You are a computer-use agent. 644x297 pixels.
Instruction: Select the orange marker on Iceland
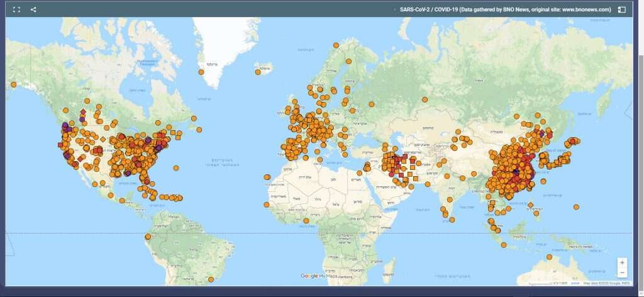[258, 72]
